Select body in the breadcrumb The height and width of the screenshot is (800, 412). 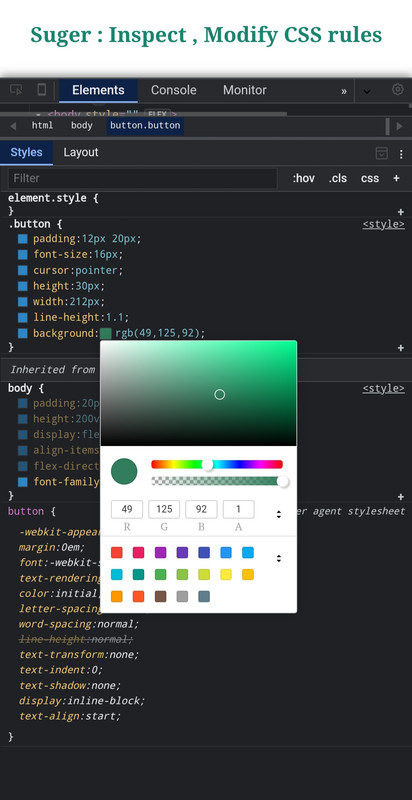pos(82,126)
